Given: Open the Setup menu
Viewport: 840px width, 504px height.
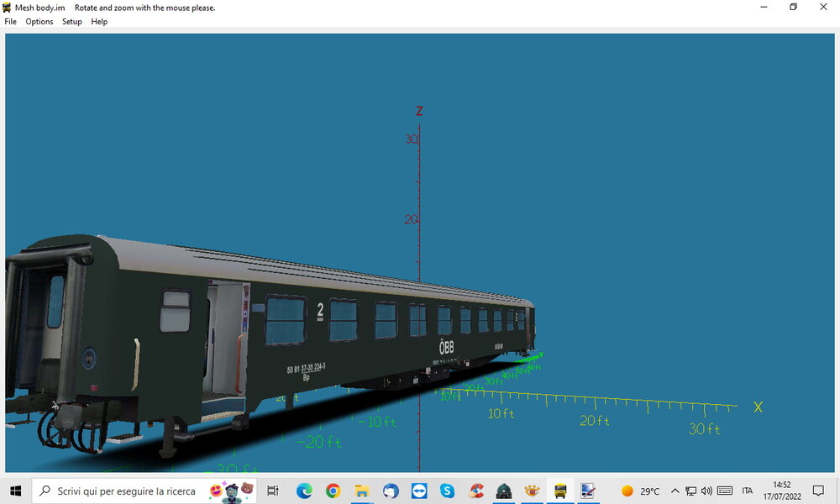Looking at the screenshot, I should tap(71, 22).
